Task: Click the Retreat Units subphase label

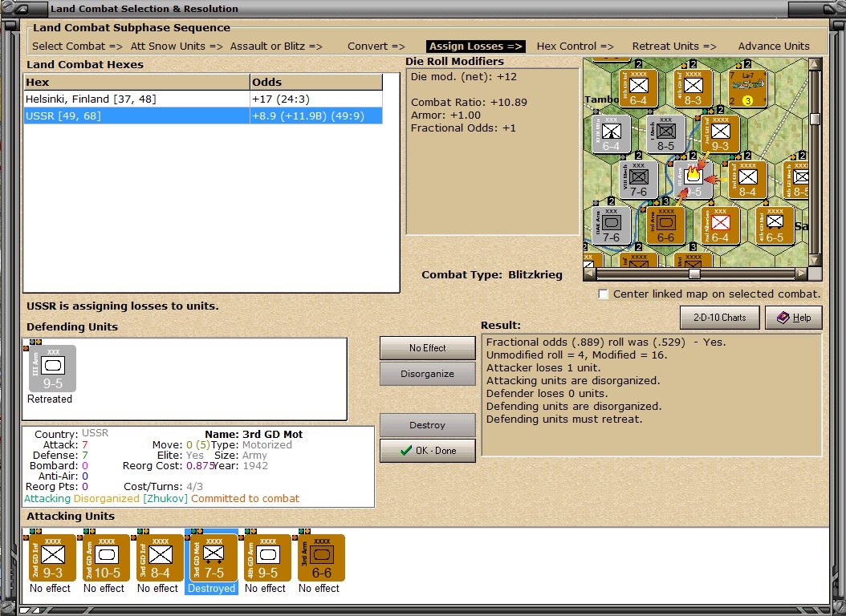Action: pos(674,47)
